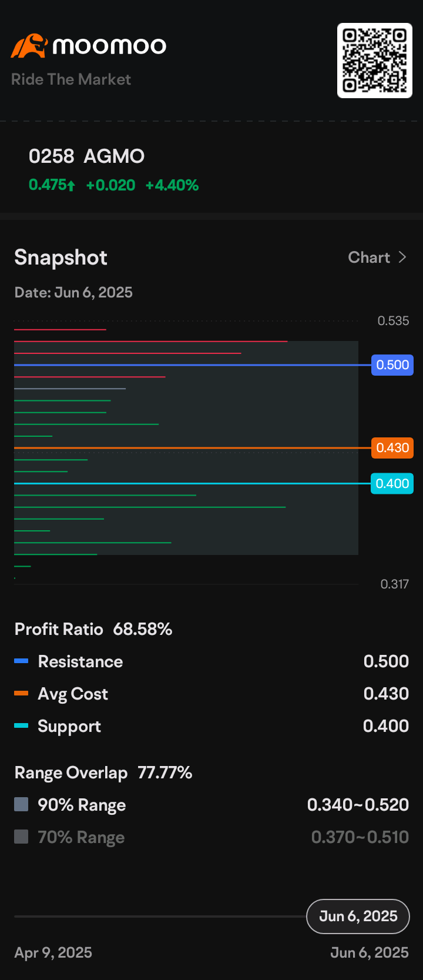The image size is (423, 980).
Task: Click the chevron arrow beside Chart
Action: tap(402, 257)
